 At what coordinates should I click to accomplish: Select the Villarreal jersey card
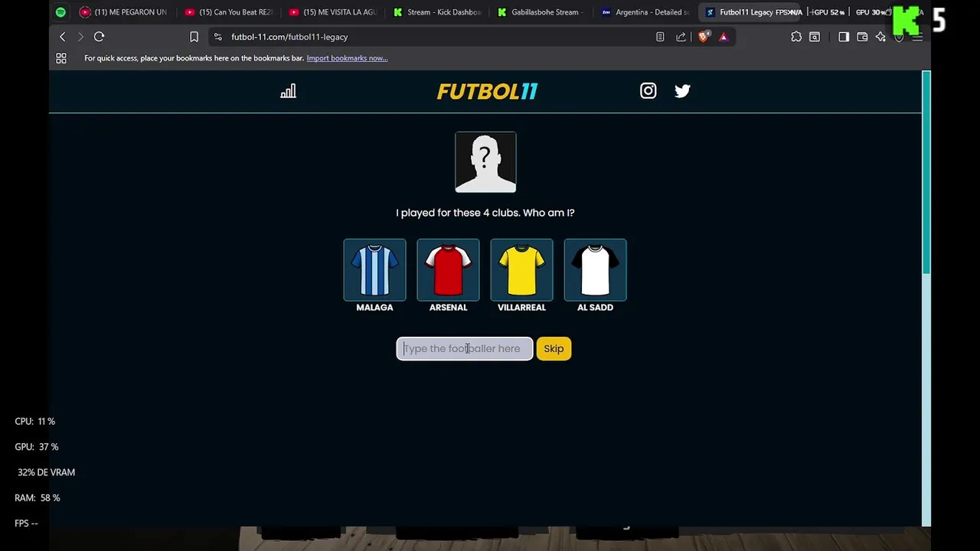tap(521, 269)
